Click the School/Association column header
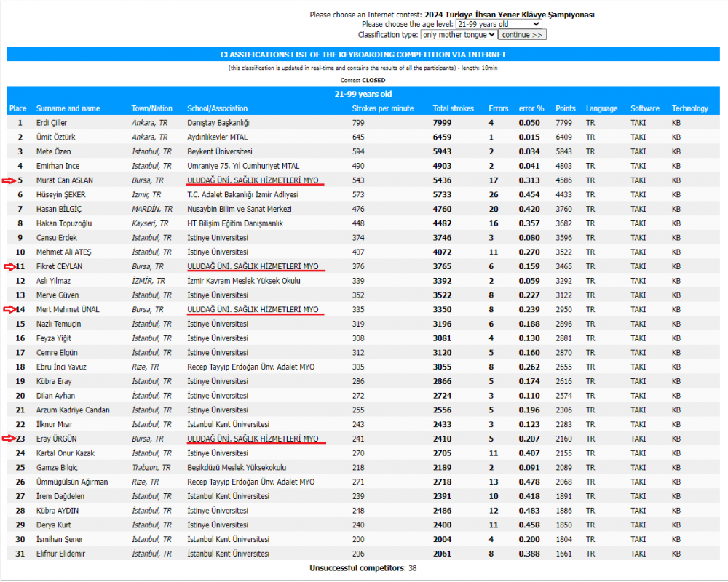Image resolution: width=728 pixels, height=582 pixels. click(217, 108)
